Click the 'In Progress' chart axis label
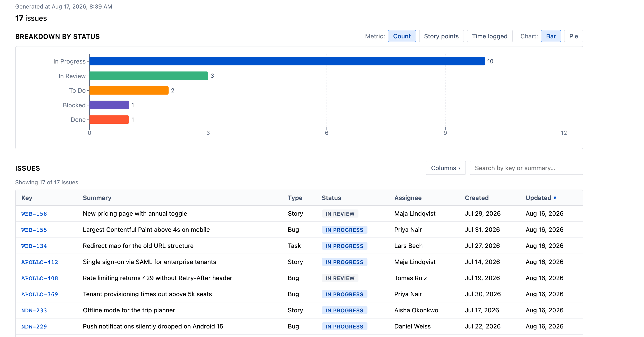Viewport: 644px width, 337px height. (70, 61)
